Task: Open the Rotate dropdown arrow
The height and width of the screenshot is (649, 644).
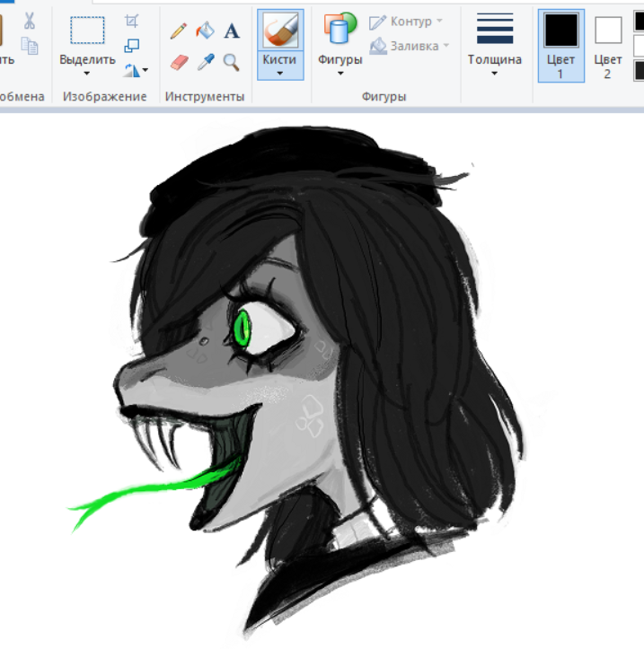Action: [x=146, y=70]
